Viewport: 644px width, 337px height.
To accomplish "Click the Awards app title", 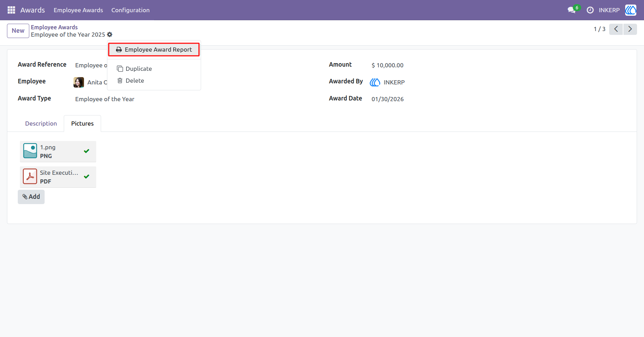I will coord(32,10).
